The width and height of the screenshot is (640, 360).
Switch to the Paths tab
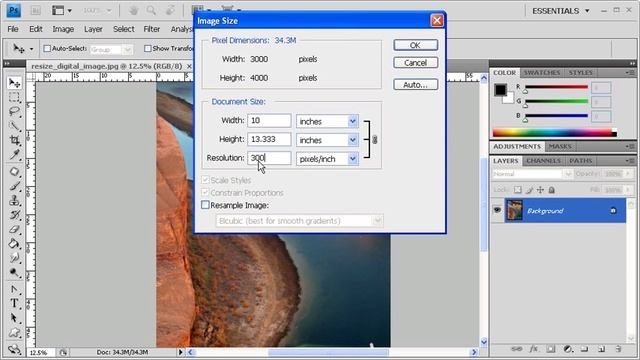point(580,161)
